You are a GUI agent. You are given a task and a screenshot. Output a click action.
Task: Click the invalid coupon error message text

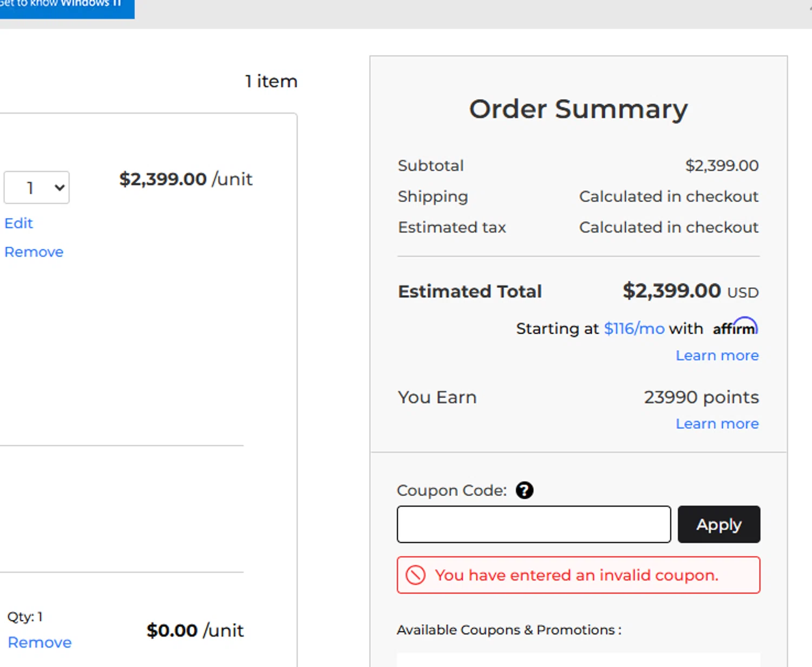coord(577,575)
